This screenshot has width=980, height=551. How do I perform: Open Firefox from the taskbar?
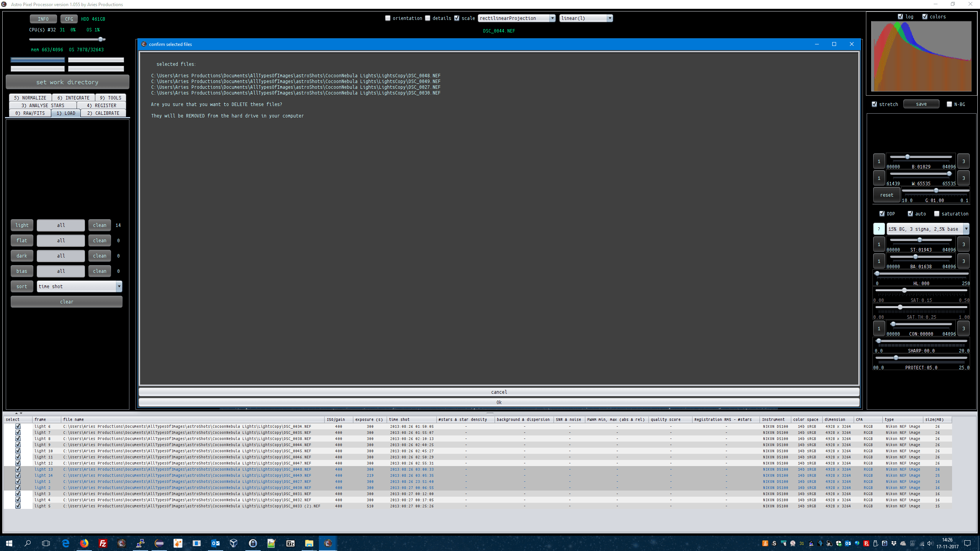tap(84, 543)
